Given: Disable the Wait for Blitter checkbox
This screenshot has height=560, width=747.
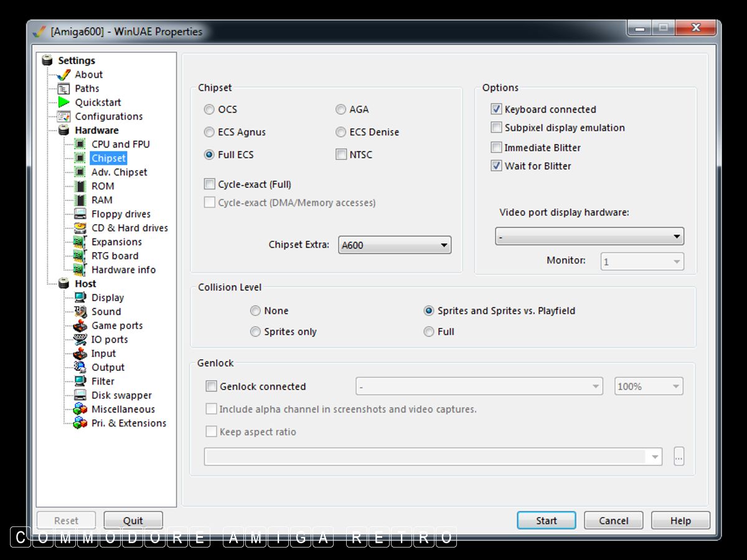Looking at the screenshot, I should (x=496, y=166).
